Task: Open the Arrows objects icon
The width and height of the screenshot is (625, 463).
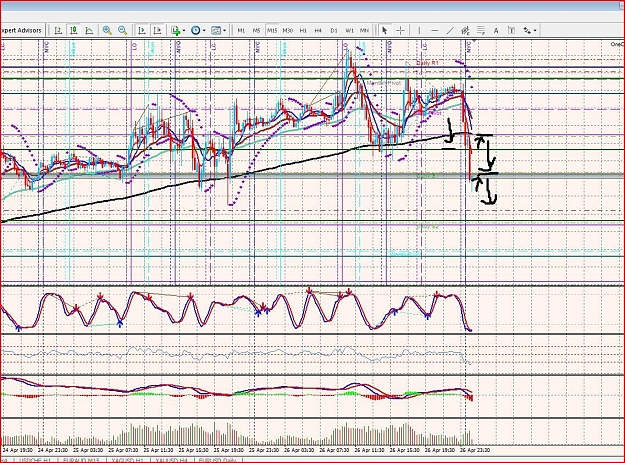Action: (x=527, y=30)
